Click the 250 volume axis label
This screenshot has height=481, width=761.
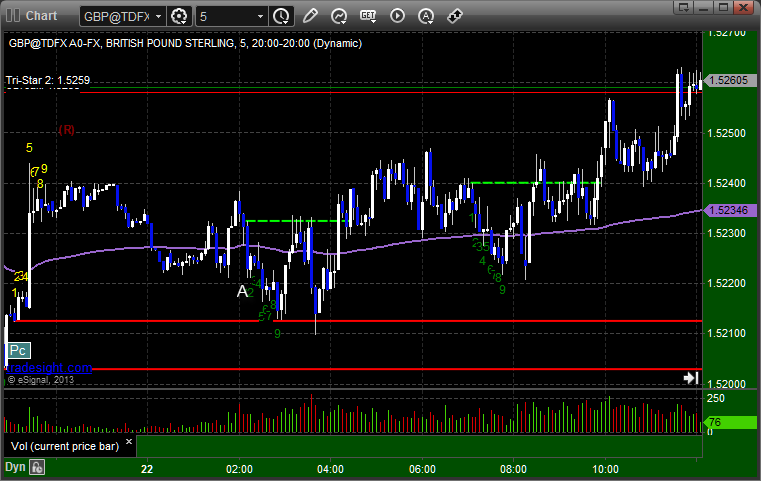(716, 398)
